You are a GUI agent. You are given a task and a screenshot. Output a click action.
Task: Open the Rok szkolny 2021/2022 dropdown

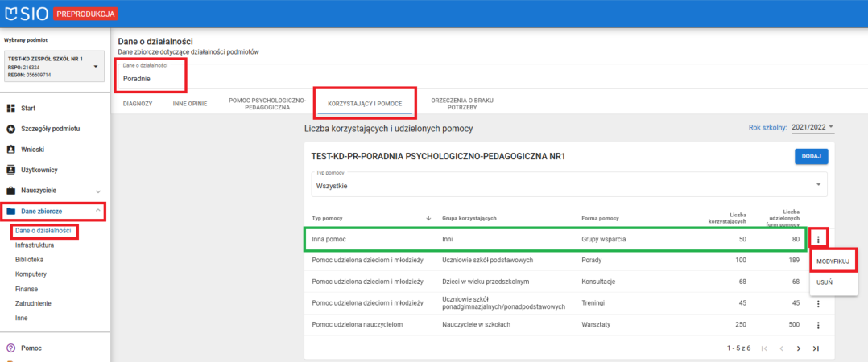pyautogui.click(x=812, y=127)
